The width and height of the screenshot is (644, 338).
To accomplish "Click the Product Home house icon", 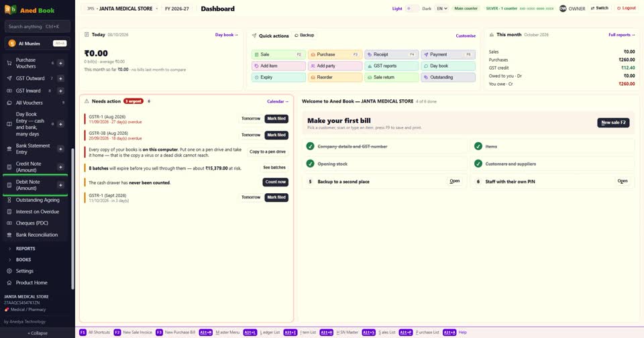I will [9, 283].
